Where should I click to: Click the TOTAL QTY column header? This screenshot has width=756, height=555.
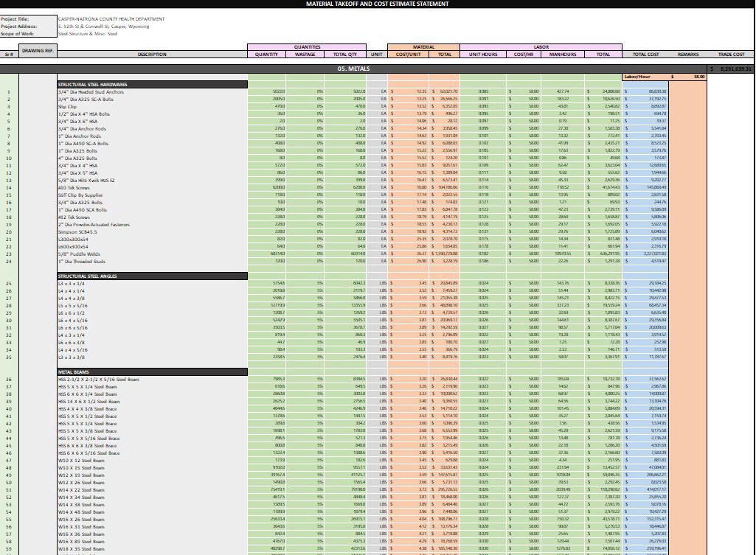[x=344, y=54]
